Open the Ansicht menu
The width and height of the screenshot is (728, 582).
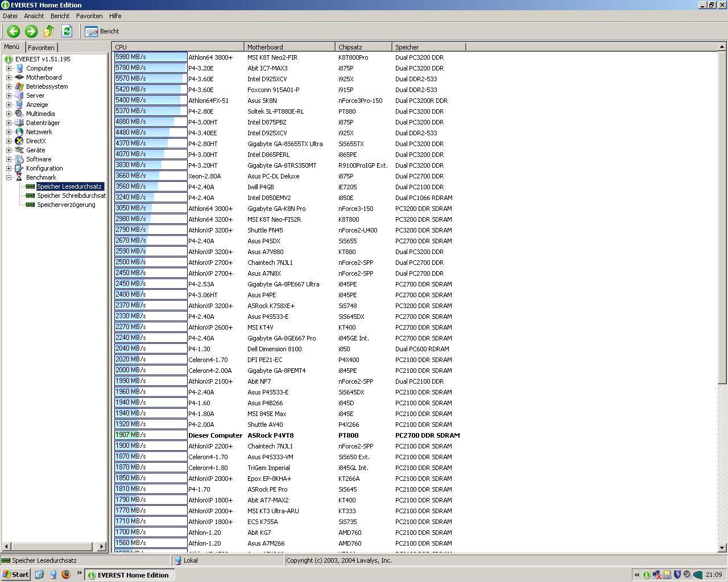[x=34, y=16]
